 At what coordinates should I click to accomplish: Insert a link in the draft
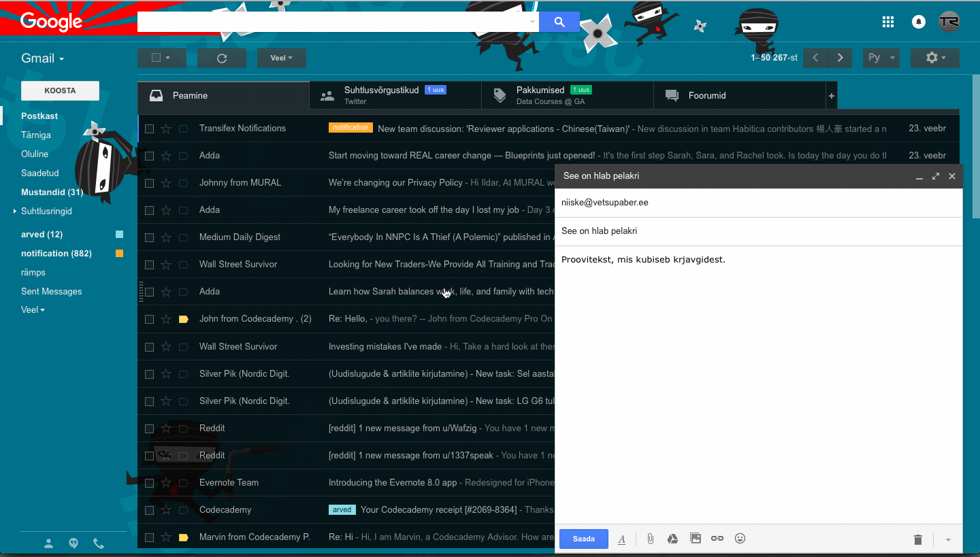[717, 539]
